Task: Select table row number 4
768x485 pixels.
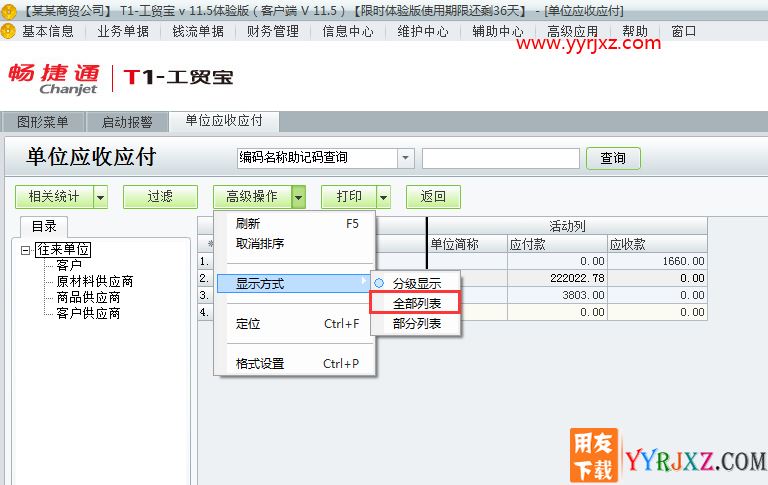Action: tap(205, 312)
